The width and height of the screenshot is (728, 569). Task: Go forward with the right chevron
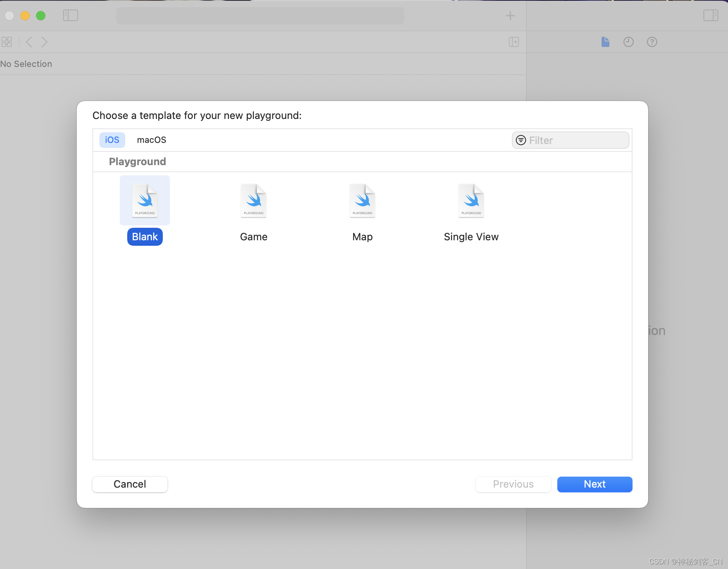[x=45, y=42]
